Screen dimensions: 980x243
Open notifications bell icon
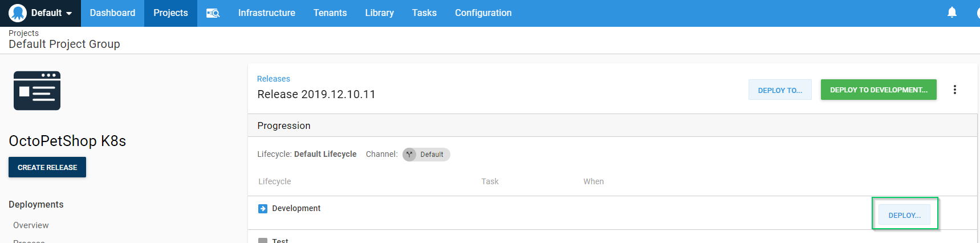[951, 13]
